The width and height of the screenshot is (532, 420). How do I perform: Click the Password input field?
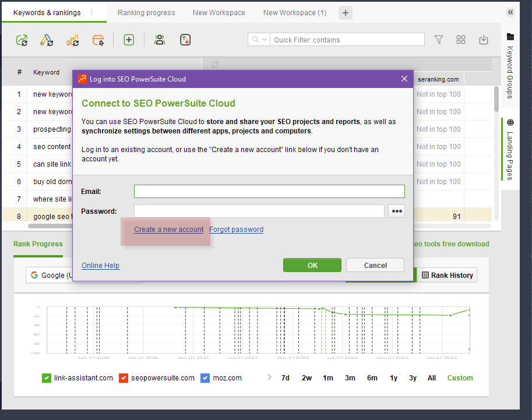[259, 211]
